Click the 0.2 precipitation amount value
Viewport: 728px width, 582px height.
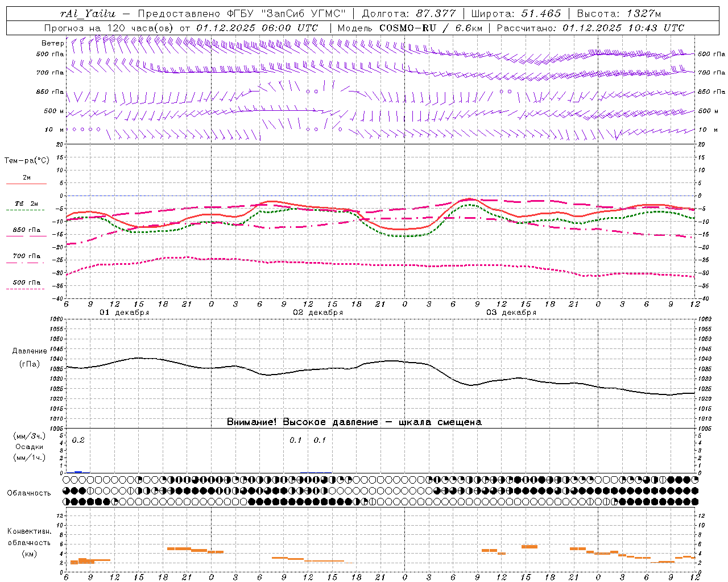(78, 440)
